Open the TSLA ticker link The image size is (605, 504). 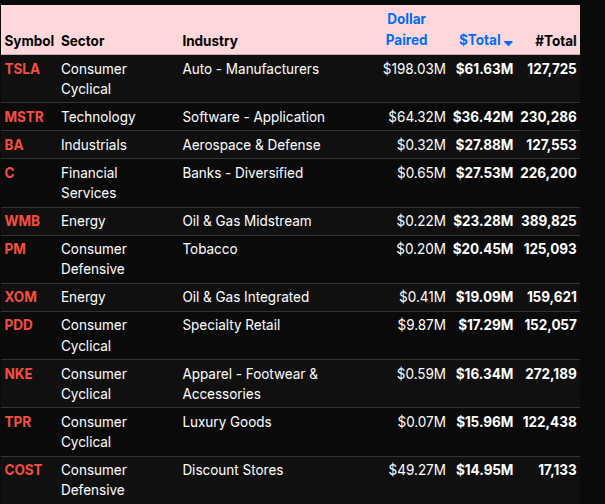click(23, 69)
